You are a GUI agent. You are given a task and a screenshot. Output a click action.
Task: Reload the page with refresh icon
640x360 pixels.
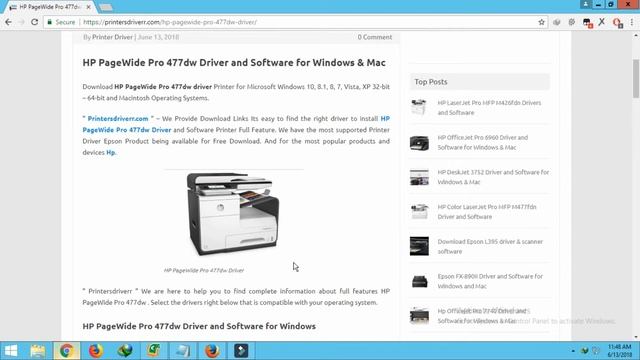click(35, 22)
